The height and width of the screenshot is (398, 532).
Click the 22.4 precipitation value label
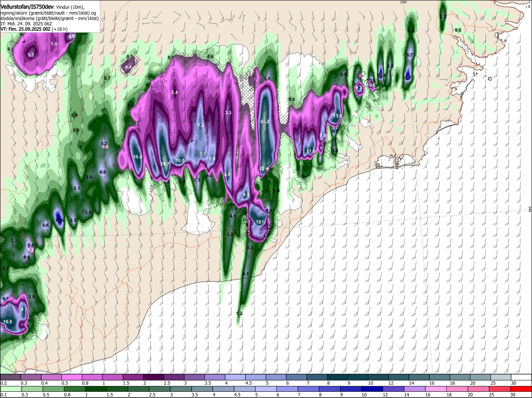tap(264, 168)
